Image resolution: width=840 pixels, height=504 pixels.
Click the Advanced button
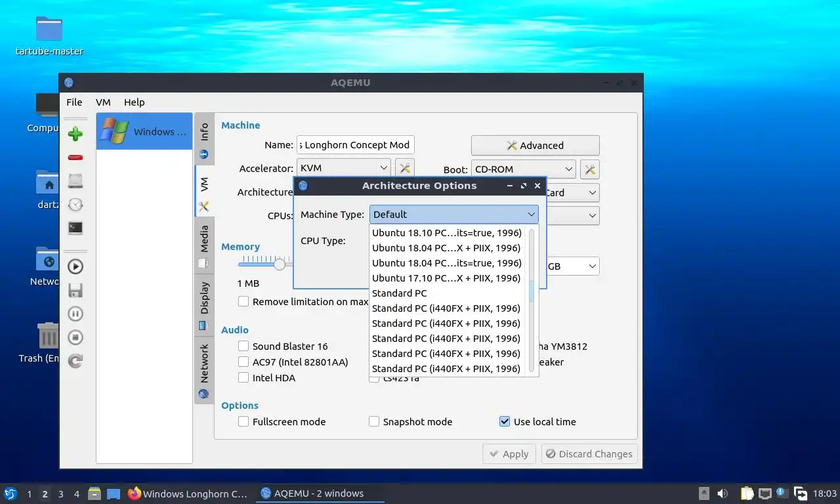click(535, 146)
